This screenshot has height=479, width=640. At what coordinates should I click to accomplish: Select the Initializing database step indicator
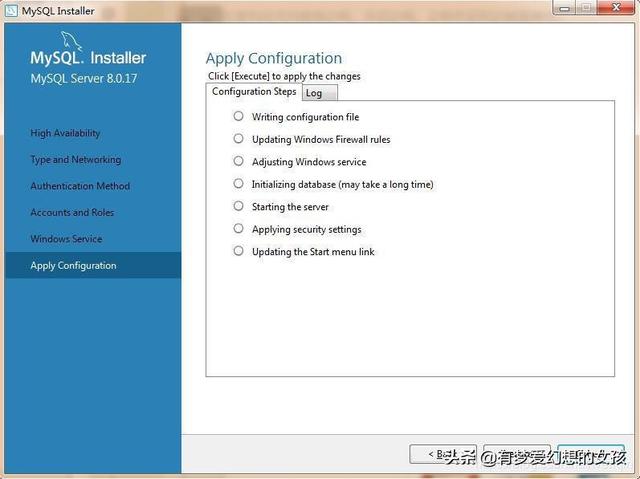point(238,184)
